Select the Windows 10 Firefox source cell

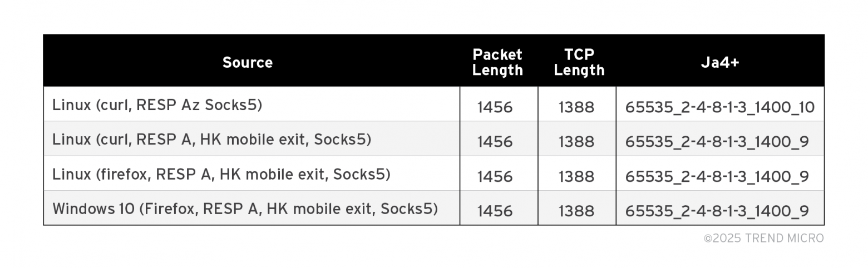point(245,209)
